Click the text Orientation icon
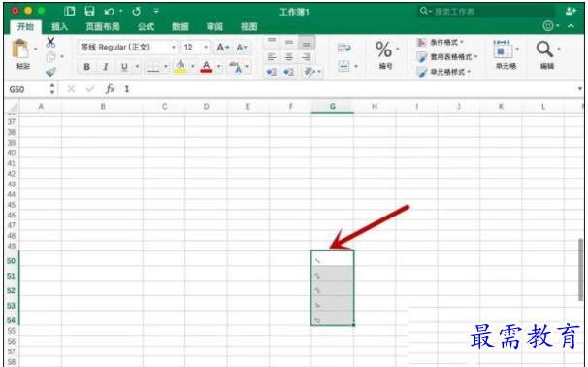Screen dimensions: 588x367 click(310, 71)
